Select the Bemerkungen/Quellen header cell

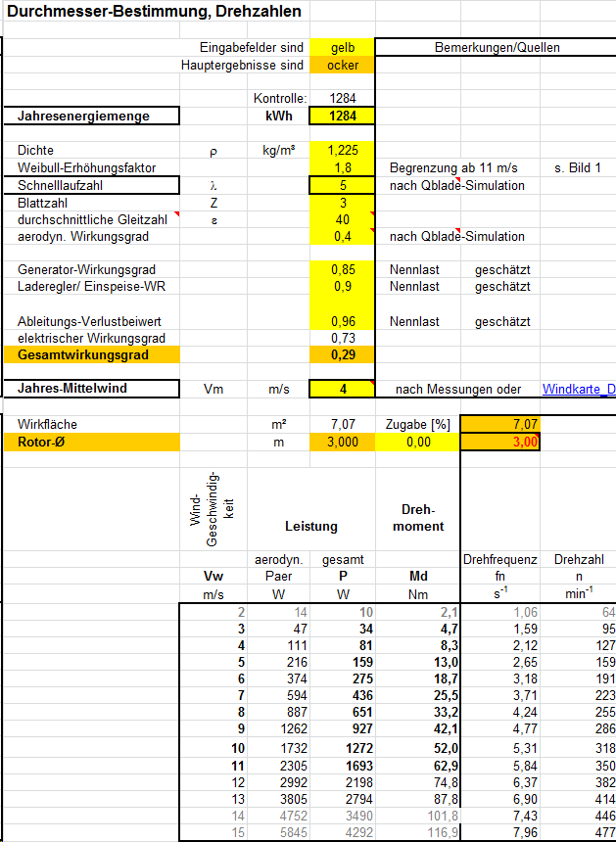[496, 47]
